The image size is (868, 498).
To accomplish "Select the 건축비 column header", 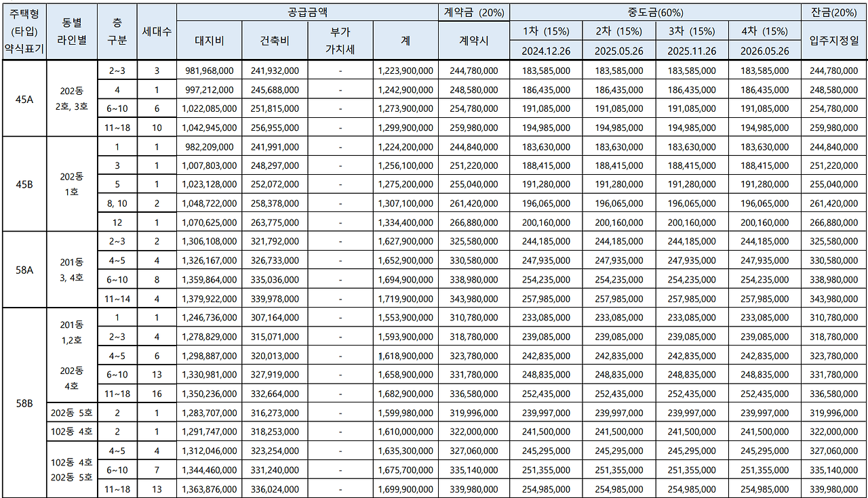I will click(275, 41).
